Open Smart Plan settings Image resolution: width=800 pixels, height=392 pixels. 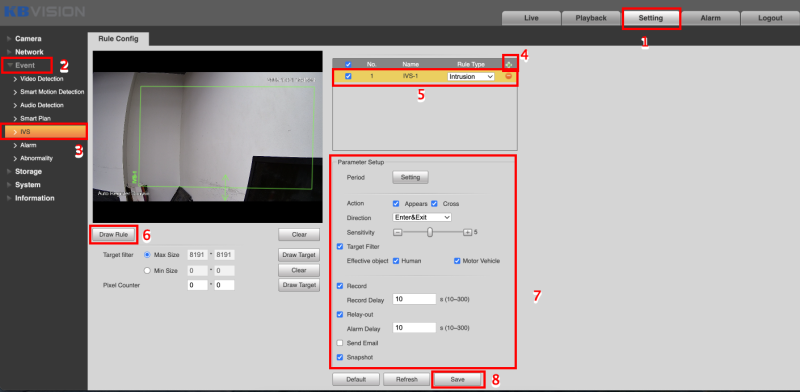tap(35, 118)
